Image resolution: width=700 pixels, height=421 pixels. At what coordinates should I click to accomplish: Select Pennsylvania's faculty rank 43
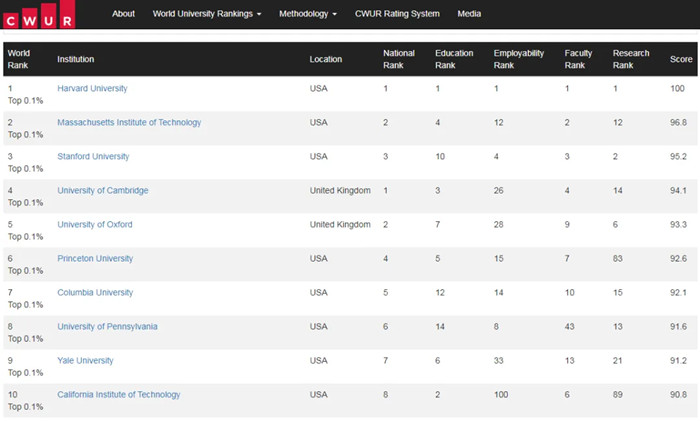point(569,326)
